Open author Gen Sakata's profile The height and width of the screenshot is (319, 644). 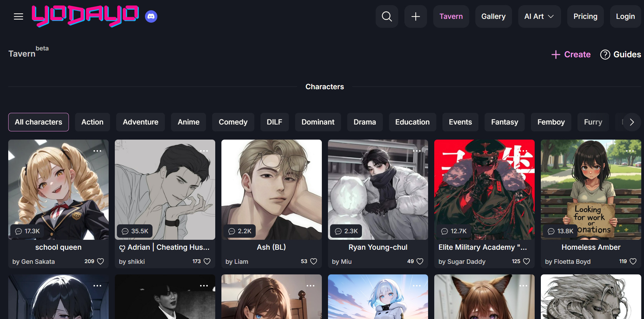click(x=34, y=262)
